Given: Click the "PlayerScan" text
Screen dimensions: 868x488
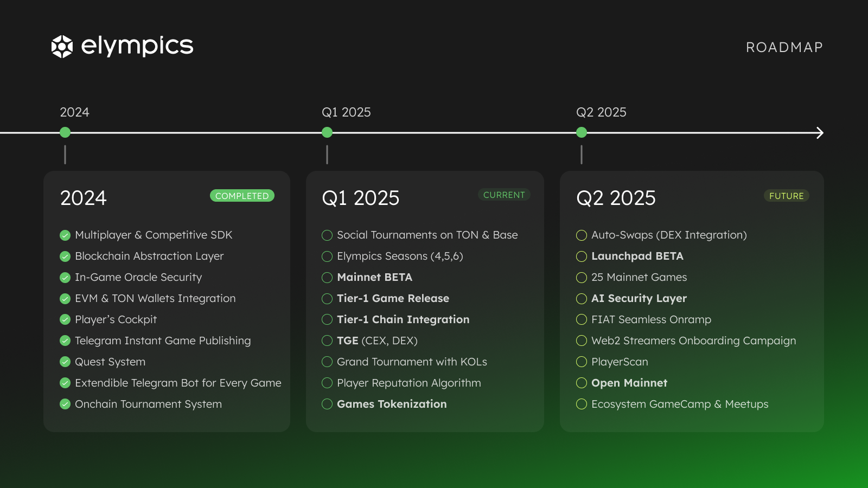Looking at the screenshot, I should [x=620, y=362].
